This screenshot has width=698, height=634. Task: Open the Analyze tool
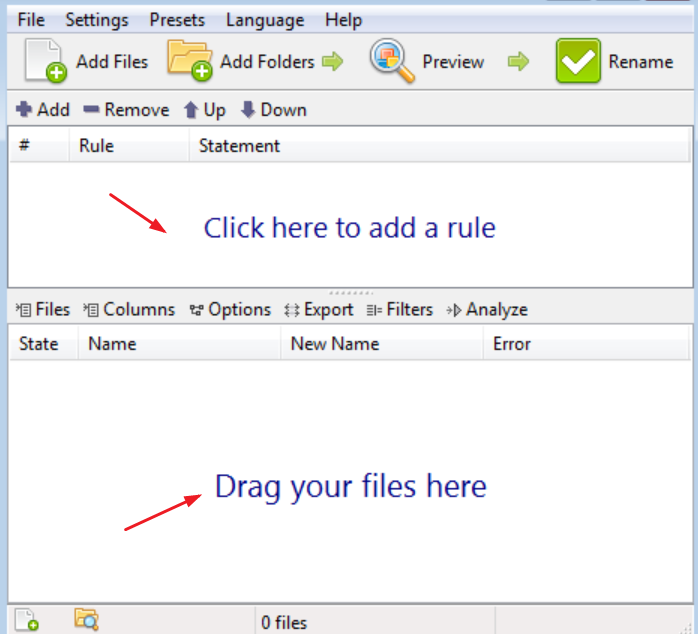487,309
